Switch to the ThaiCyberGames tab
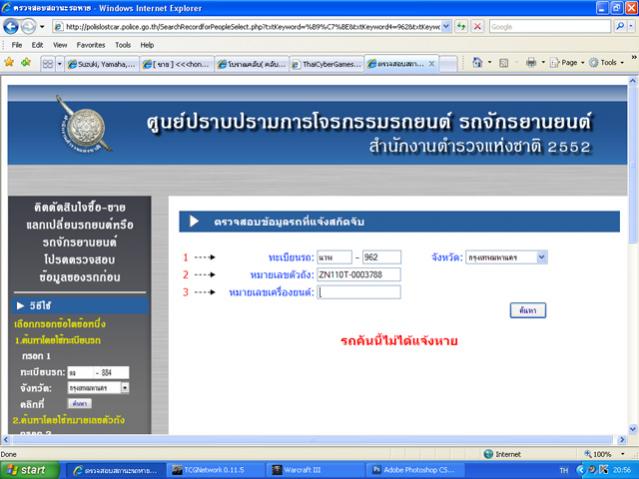The image size is (639, 479). click(325, 63)
